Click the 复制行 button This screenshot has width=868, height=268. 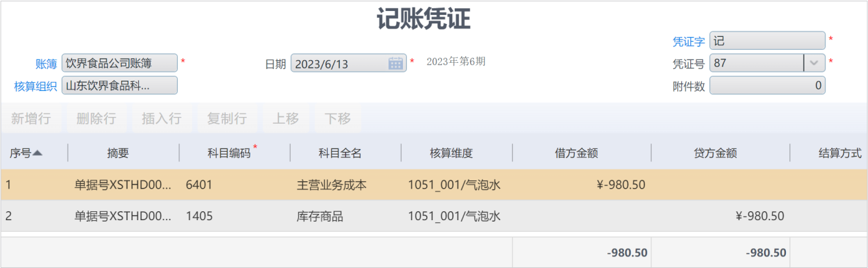click(227, 118)
